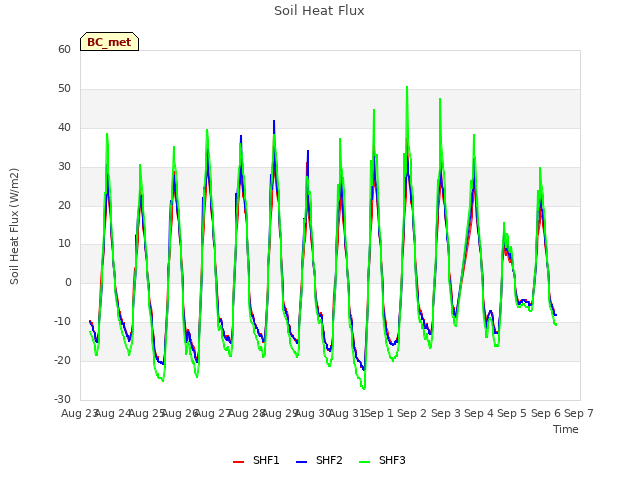The width and height of the screenshot is (640, 480).
Task: Click the y-axis title Soil Heat Flux (W/m2)
Action: pos(14,226)
